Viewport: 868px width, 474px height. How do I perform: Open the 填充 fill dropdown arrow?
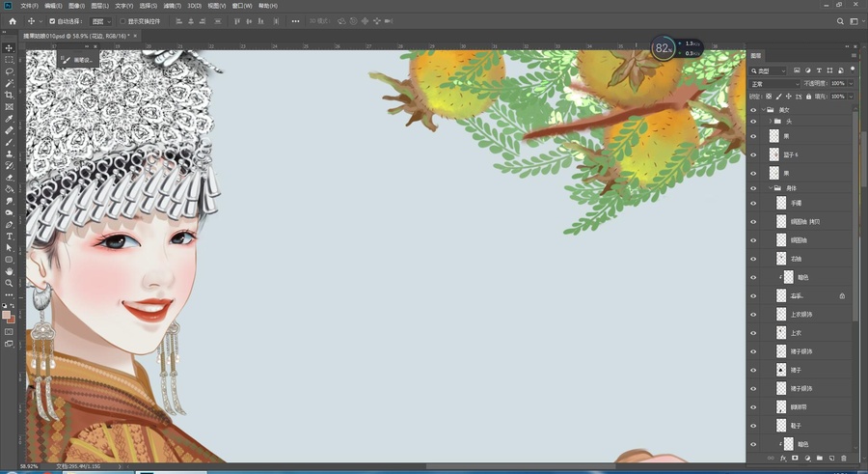(851, 97)
